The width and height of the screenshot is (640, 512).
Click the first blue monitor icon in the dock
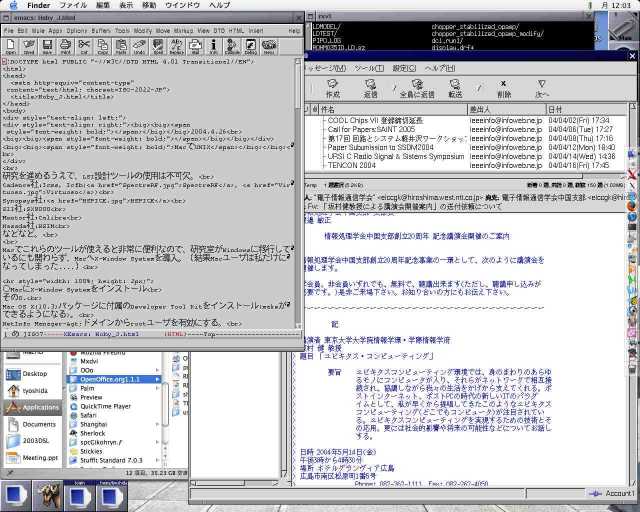[16, 496]
